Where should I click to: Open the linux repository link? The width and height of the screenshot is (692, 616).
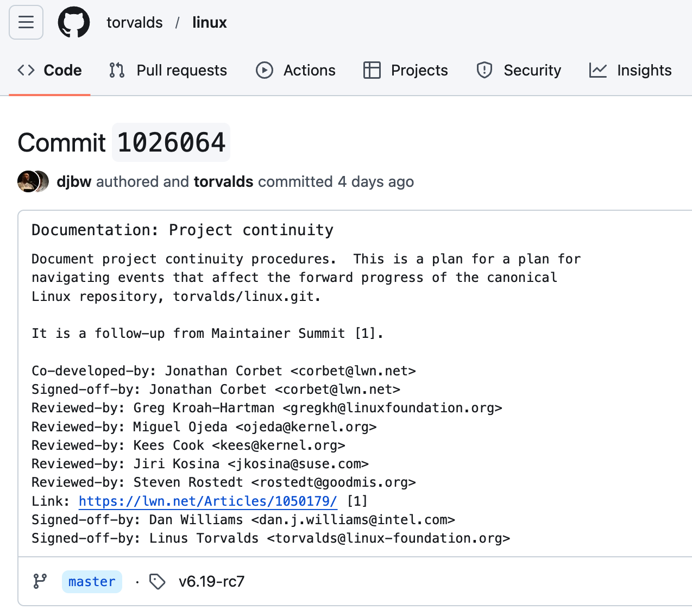210,22
